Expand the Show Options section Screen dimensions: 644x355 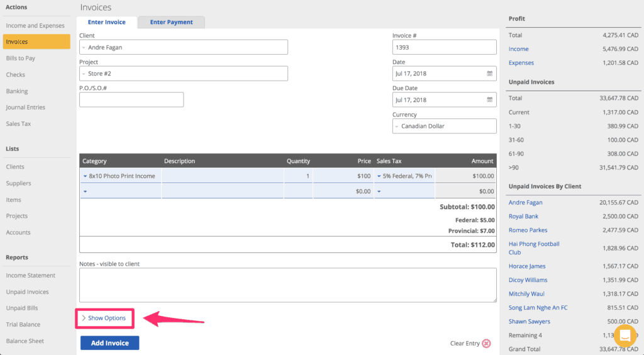[x=104, y=318]
